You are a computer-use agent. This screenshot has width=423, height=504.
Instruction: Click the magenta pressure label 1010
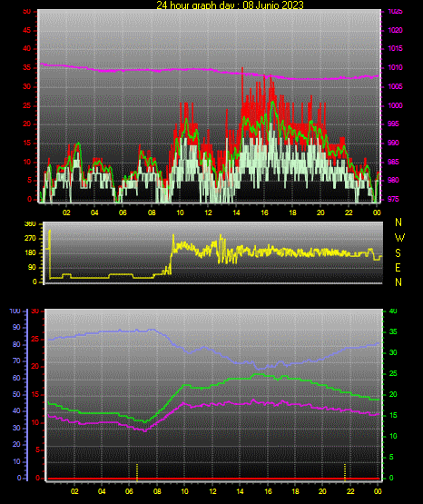tap(395, 67)
